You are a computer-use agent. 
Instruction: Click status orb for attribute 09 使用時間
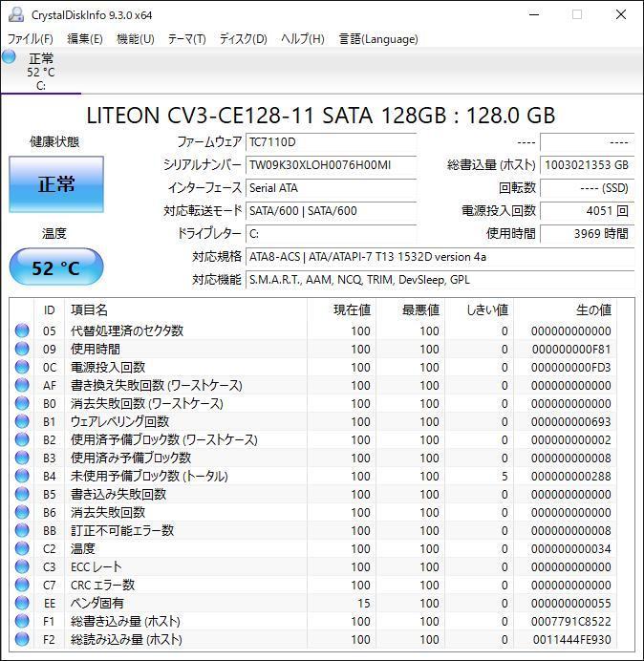[x=22, y=349]
